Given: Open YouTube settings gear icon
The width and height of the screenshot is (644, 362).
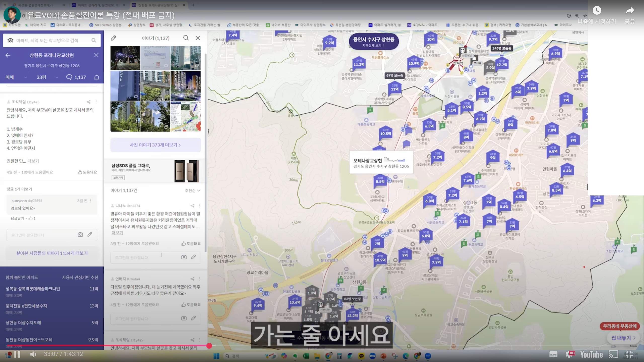Looking at the screenshot, I should tap(569, 354).
